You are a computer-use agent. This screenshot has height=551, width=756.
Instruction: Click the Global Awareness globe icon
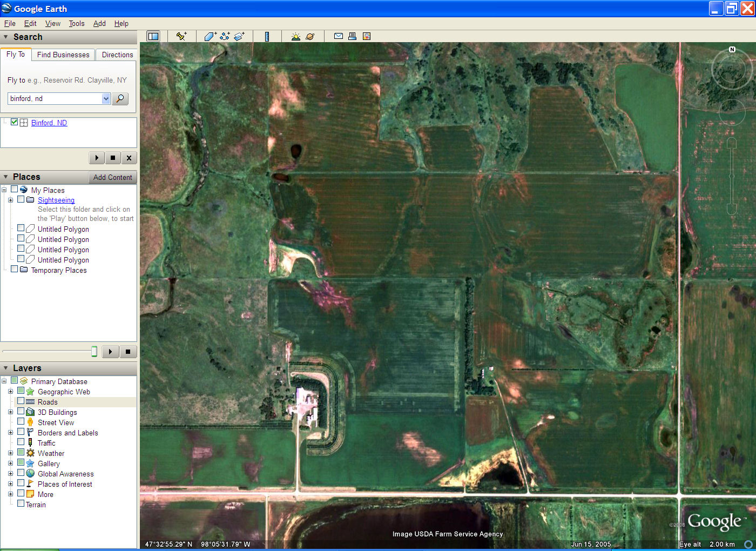[30, 474]
